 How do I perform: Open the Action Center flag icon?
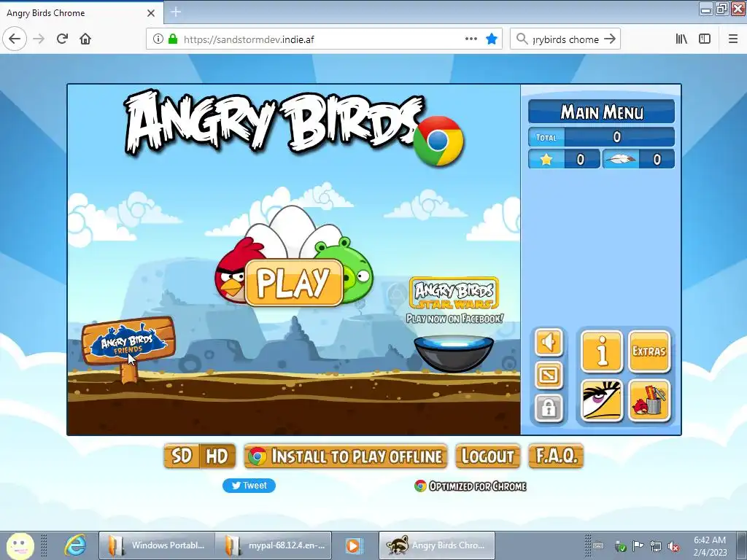(x=638, y=546)
